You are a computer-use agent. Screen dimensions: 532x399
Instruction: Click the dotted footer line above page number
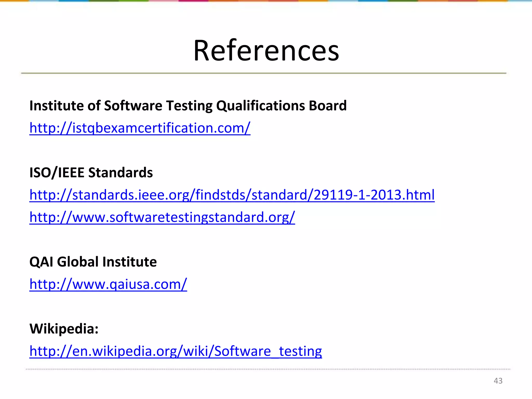[268, 369]
